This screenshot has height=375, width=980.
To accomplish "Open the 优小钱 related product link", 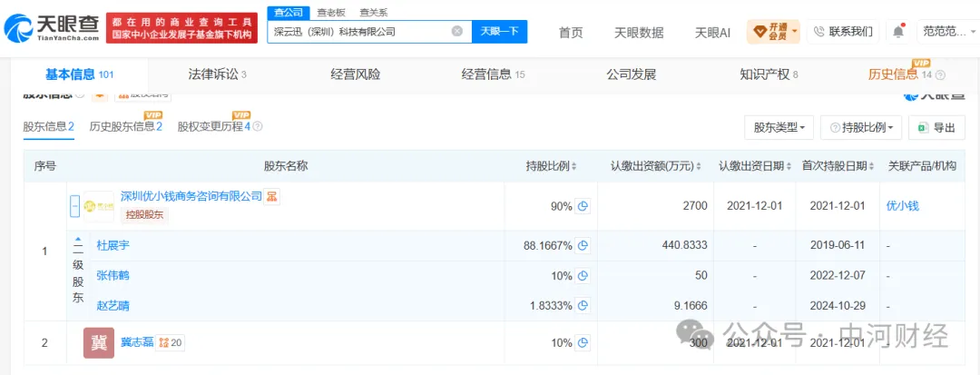I will [x=903, y=206].
